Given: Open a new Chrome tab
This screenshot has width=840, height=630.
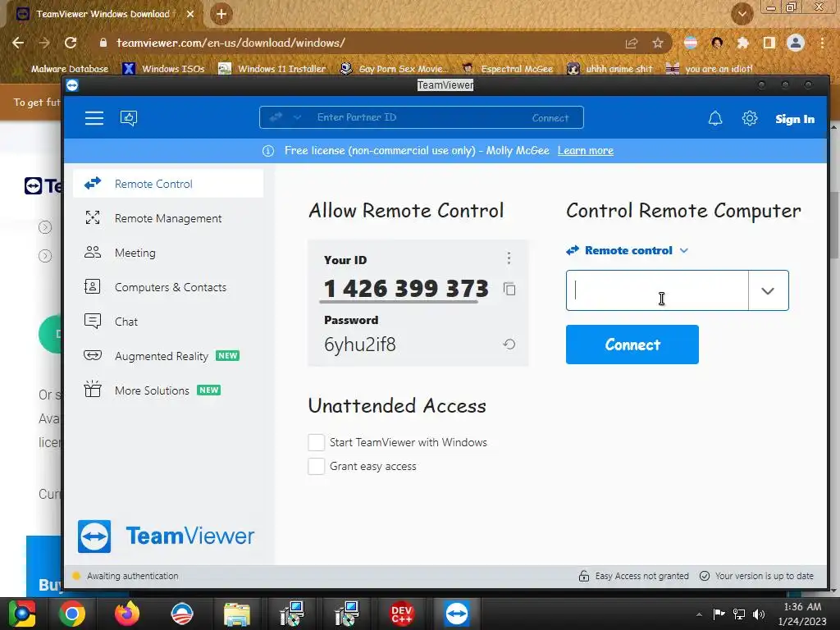Looking at the screenshot, I should point(221,14).
